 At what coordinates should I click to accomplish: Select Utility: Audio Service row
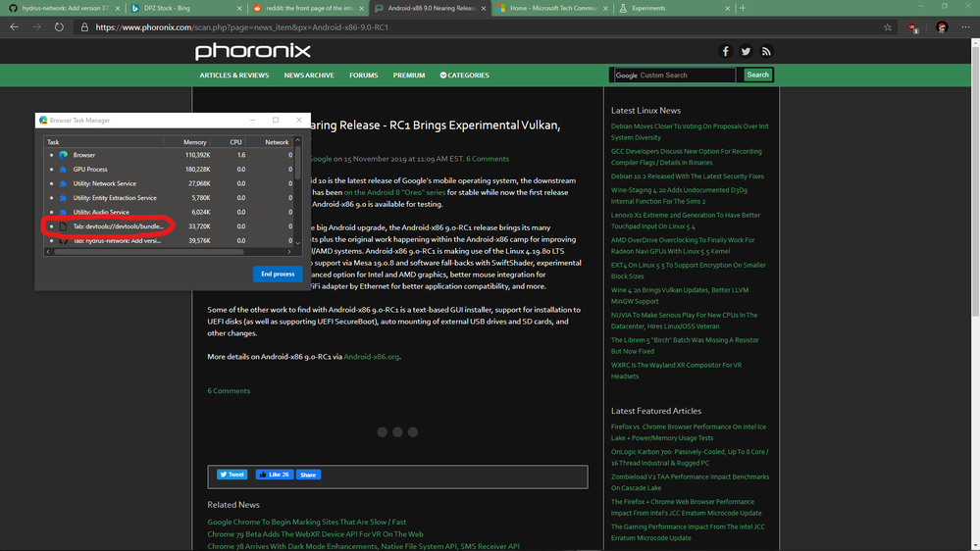169,213
